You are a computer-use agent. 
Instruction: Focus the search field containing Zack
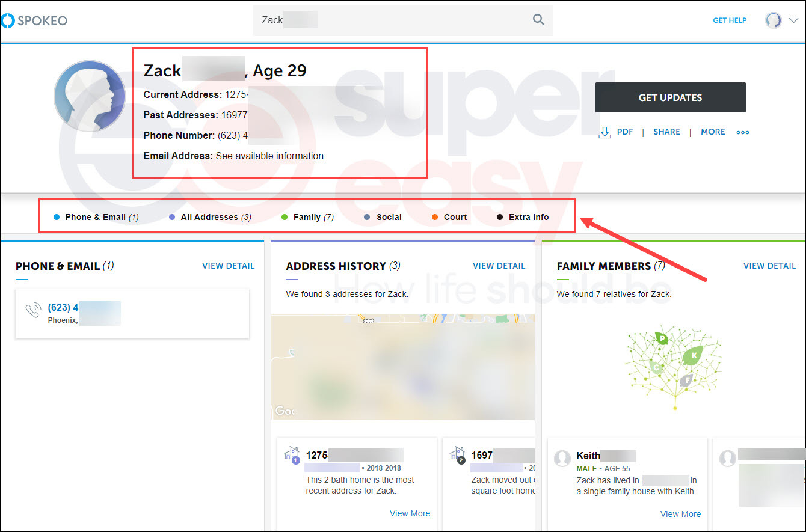point(402,20)
